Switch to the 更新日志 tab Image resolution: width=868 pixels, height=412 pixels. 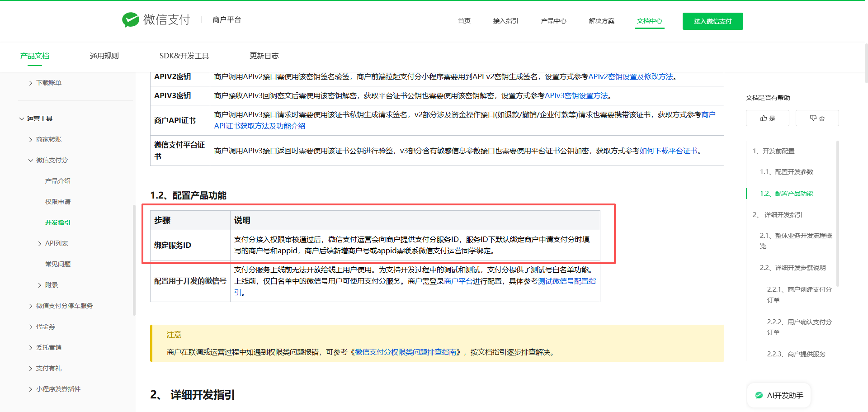264,56
